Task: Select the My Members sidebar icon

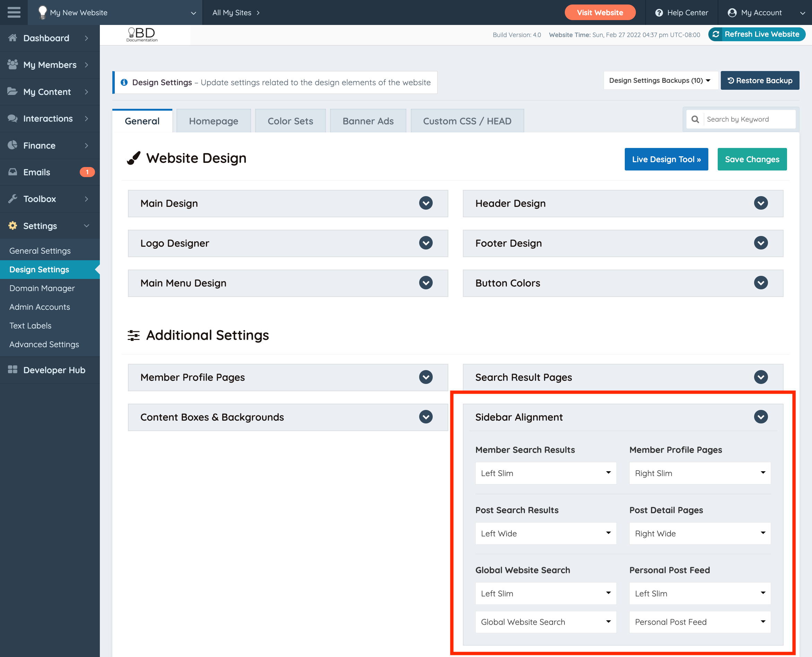Action: click(12, 65)
